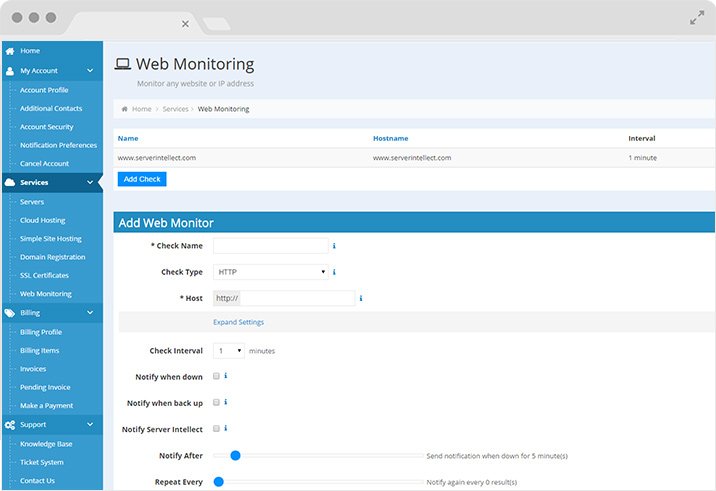Open info icon next to Host field
The image size is (716, 491).
point(361,298)
